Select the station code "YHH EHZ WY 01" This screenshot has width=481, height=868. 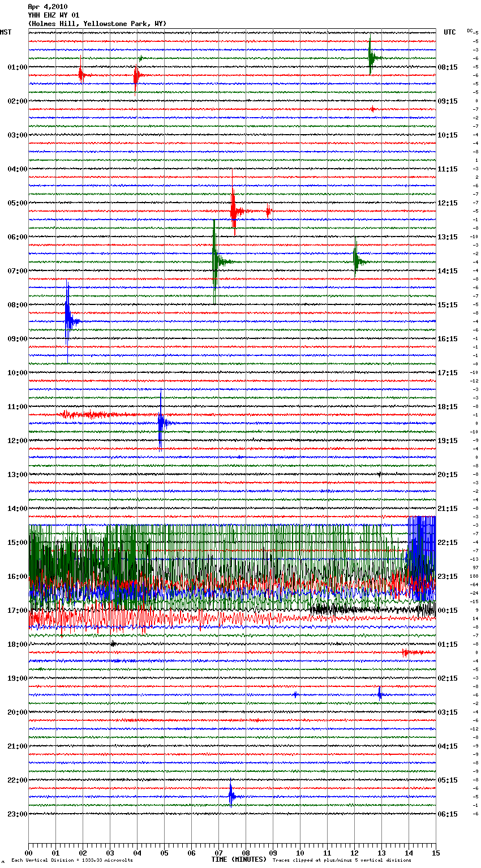54,15
